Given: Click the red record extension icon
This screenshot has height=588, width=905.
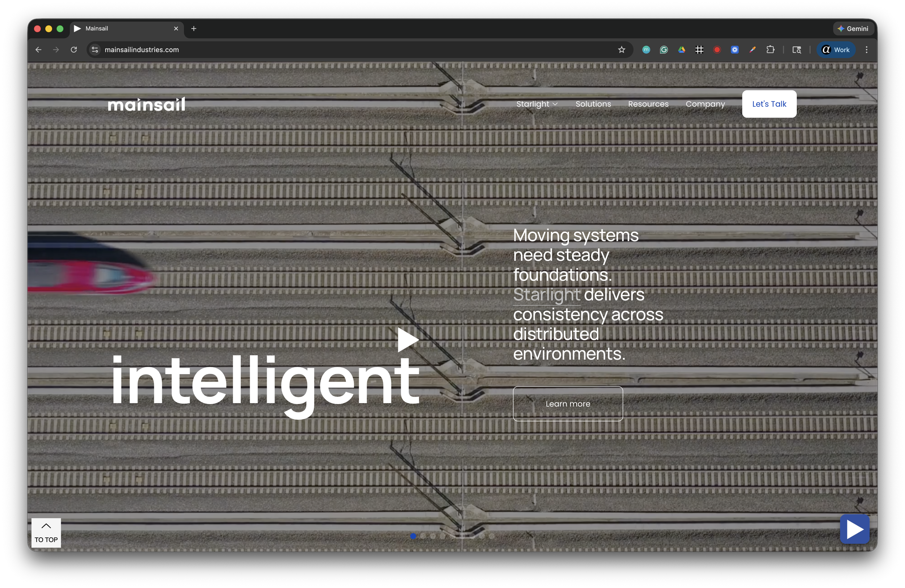Looking at the screenshot, I should pos(717,50).
